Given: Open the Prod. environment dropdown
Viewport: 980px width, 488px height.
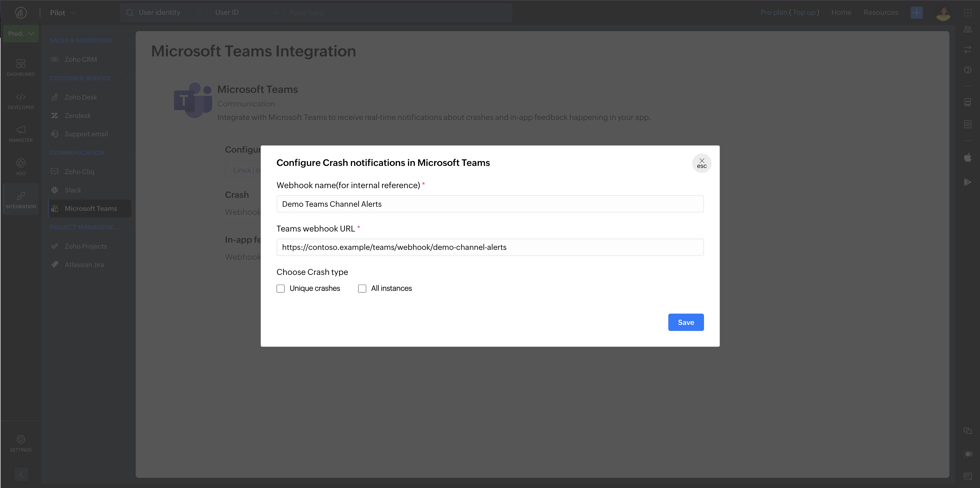Looking at the screenshot, I should 21,33.
